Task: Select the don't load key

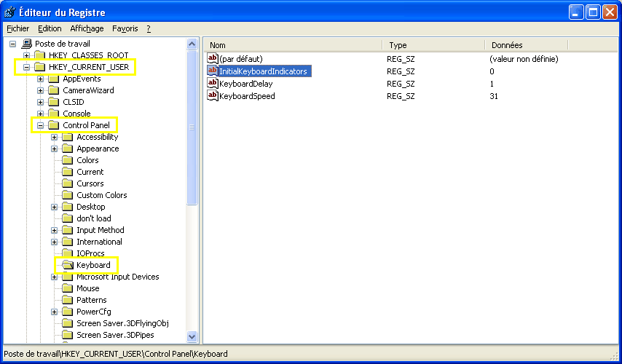Action: pos(94,218)
